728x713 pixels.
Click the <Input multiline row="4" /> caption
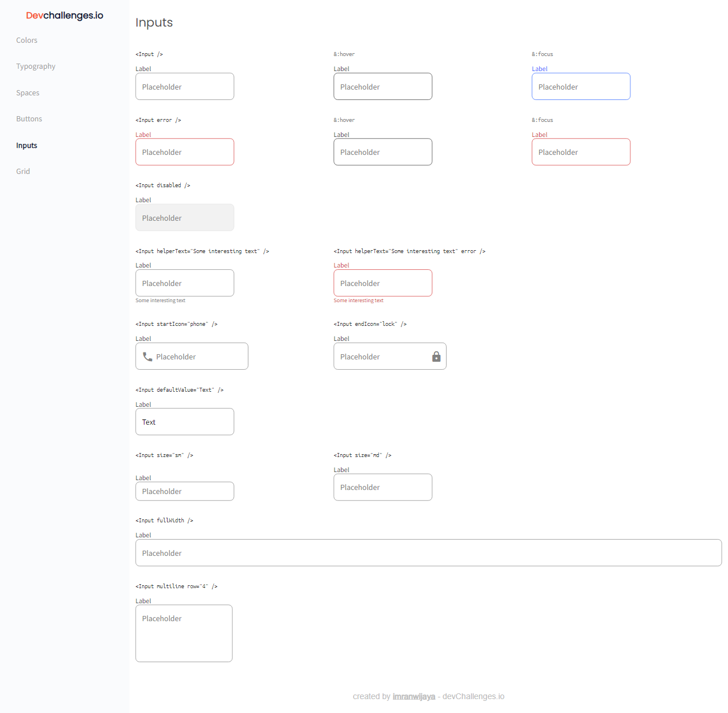tap(177, 586)
